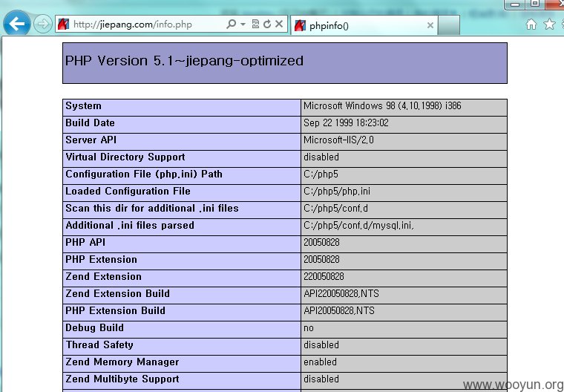
Task: Click the disabled value for Thread Safety
Action: (x=321, y=344)
